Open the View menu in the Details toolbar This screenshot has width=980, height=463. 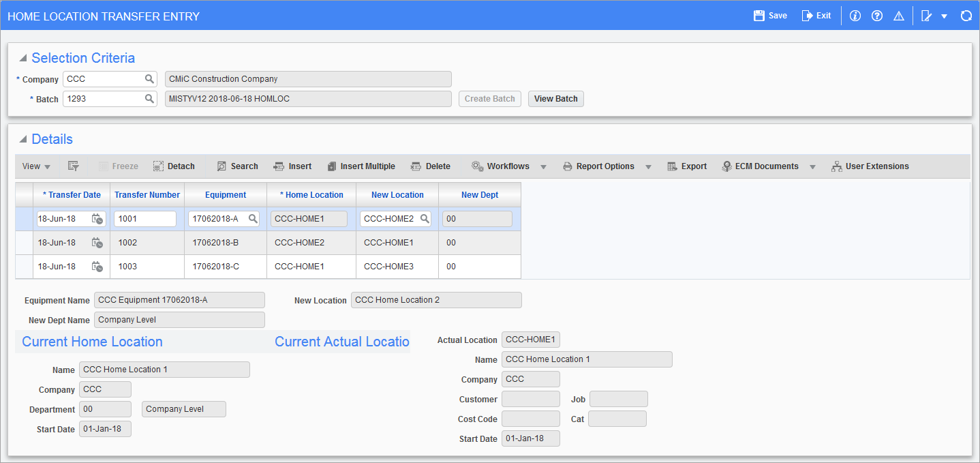click(35, 166)
